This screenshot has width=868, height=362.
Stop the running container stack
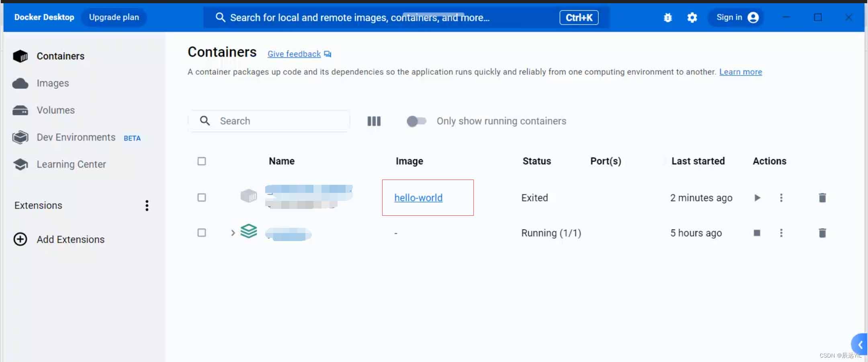[757, 233]
